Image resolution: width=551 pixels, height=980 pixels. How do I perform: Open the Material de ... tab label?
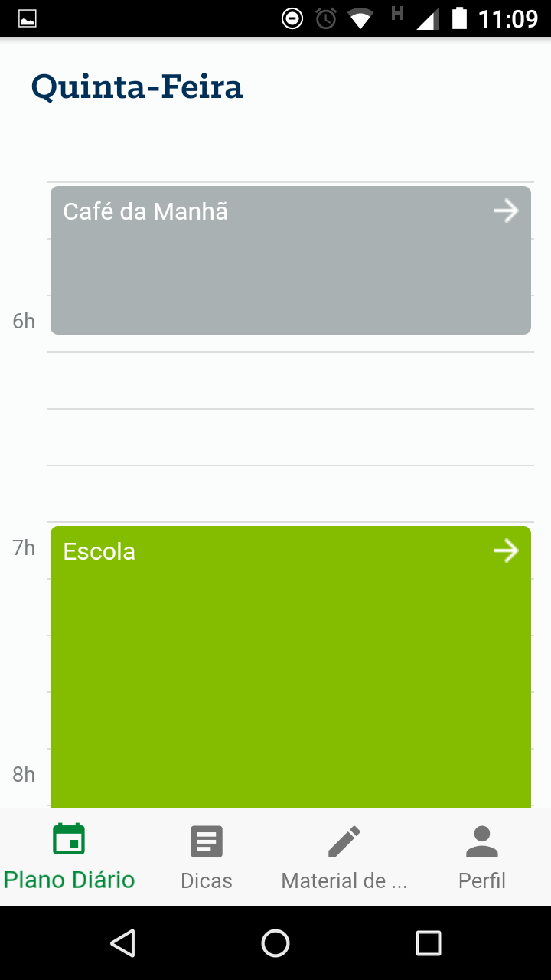pyautogui.click(x=344, y=880)
